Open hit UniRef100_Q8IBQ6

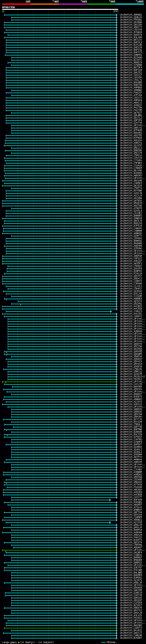[x=131, y=22]
